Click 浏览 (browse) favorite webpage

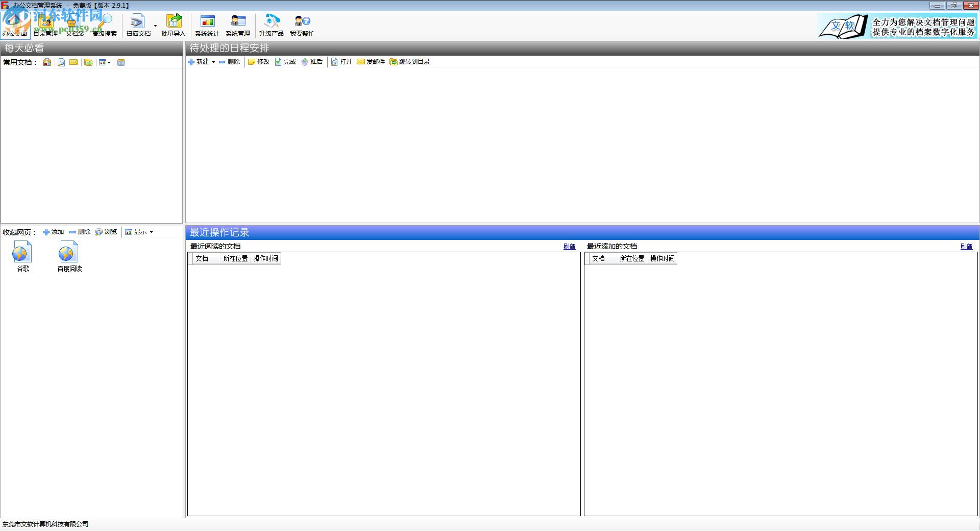coord(106,232)
